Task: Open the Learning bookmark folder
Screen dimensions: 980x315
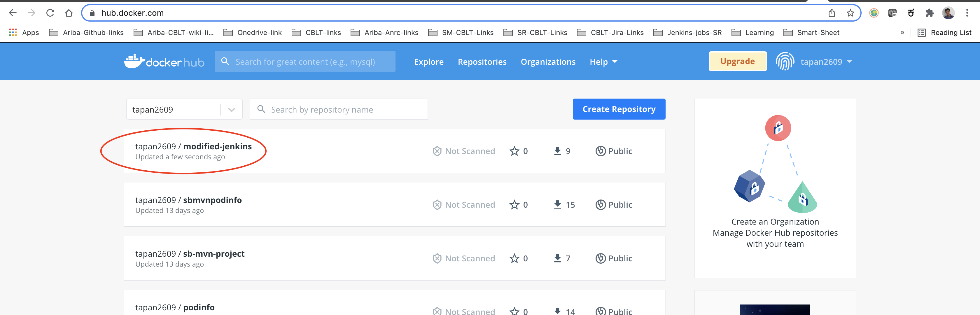Action: click(752, 33)
